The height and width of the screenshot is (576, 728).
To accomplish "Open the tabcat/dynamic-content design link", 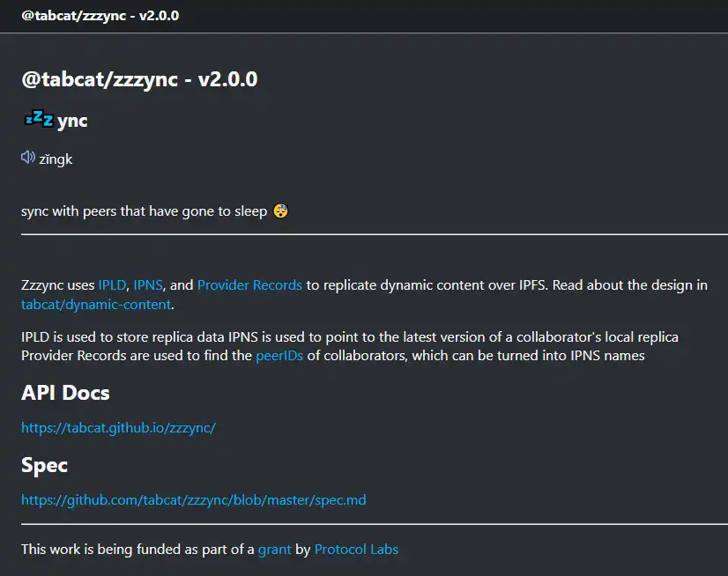I will click(x=97, y=305).
